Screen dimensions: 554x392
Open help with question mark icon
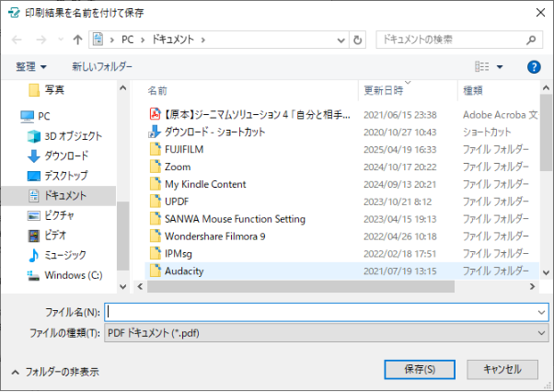pos(534,67)
